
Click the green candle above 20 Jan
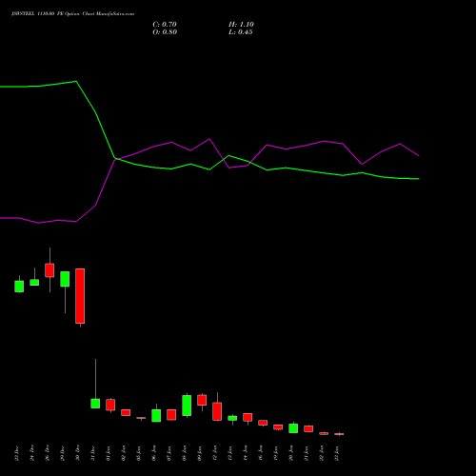click(293, 428)
